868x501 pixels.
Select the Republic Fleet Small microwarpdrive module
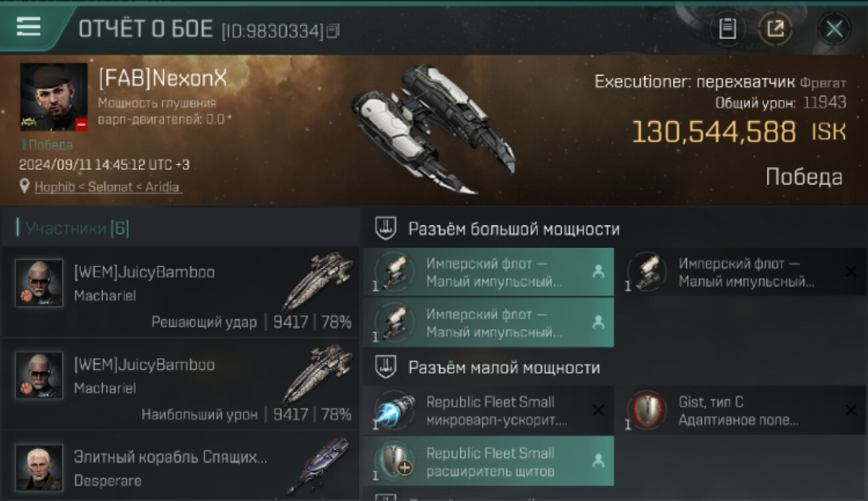[x=488, y=410]
